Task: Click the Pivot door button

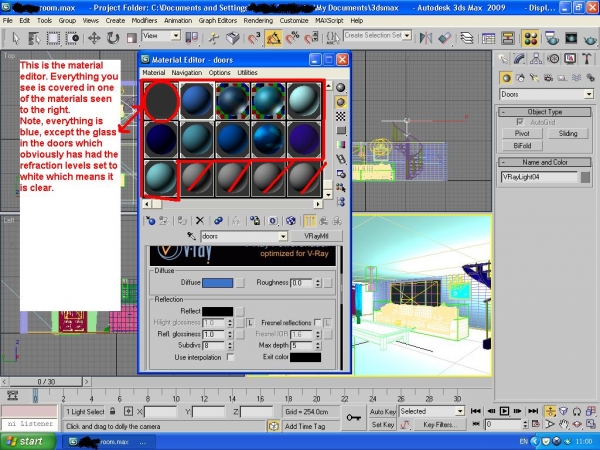Action: 522,133
